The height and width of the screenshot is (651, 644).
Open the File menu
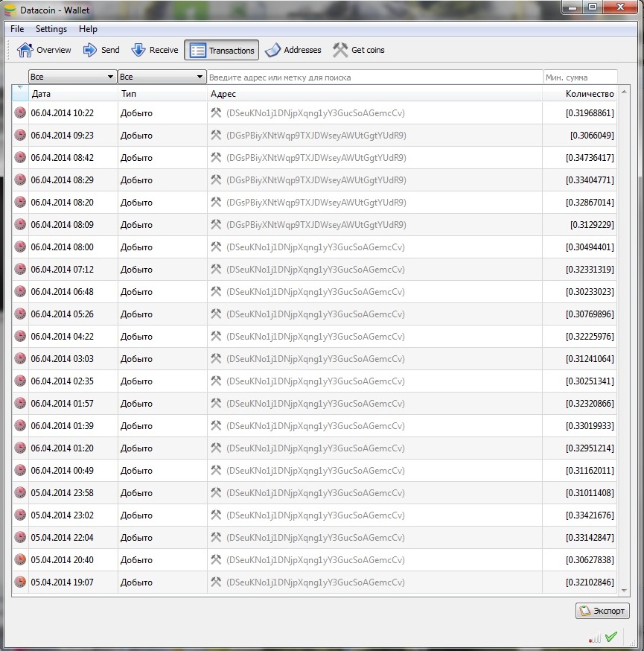(17, 29)
